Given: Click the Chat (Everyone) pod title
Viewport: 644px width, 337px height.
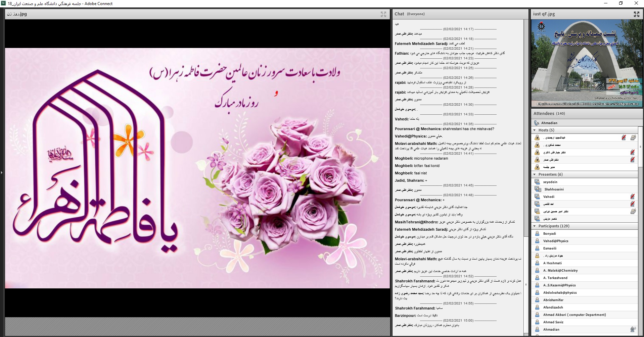Looking at the screenshot, I should [410, 14].
